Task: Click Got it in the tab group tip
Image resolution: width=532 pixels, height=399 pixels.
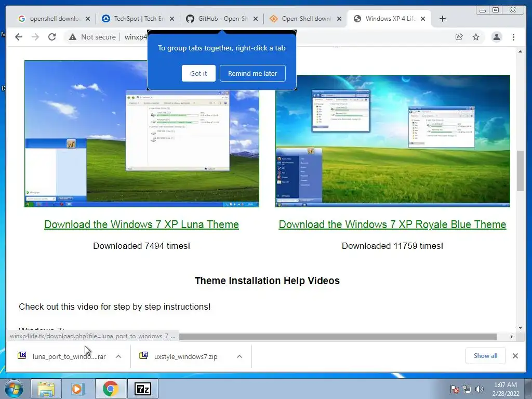Action: pyautogui.click(x=198, y=73)
